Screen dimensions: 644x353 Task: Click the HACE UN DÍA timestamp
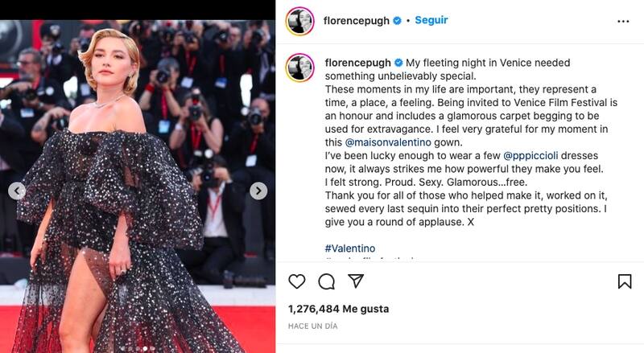tap(312, 326)
